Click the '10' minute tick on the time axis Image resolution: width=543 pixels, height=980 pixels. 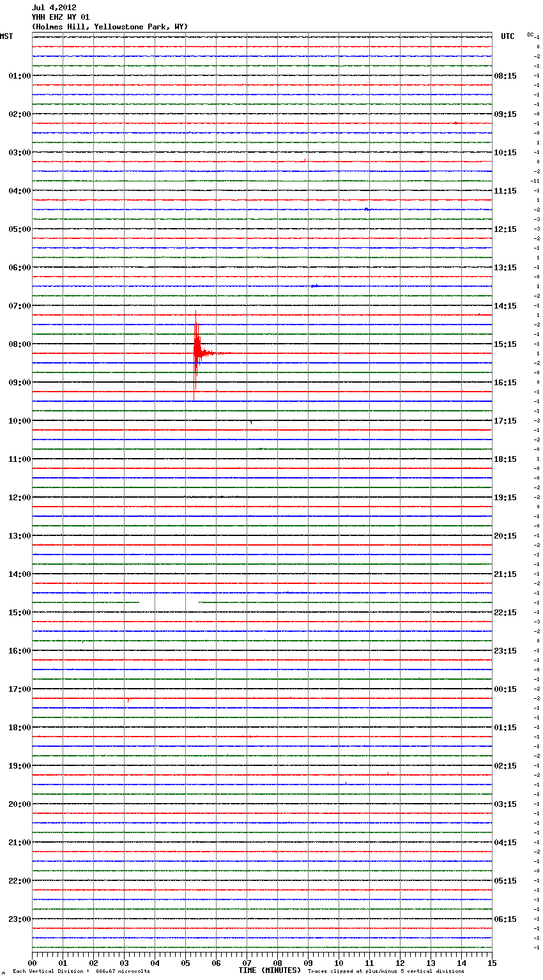tap(339, 963)
